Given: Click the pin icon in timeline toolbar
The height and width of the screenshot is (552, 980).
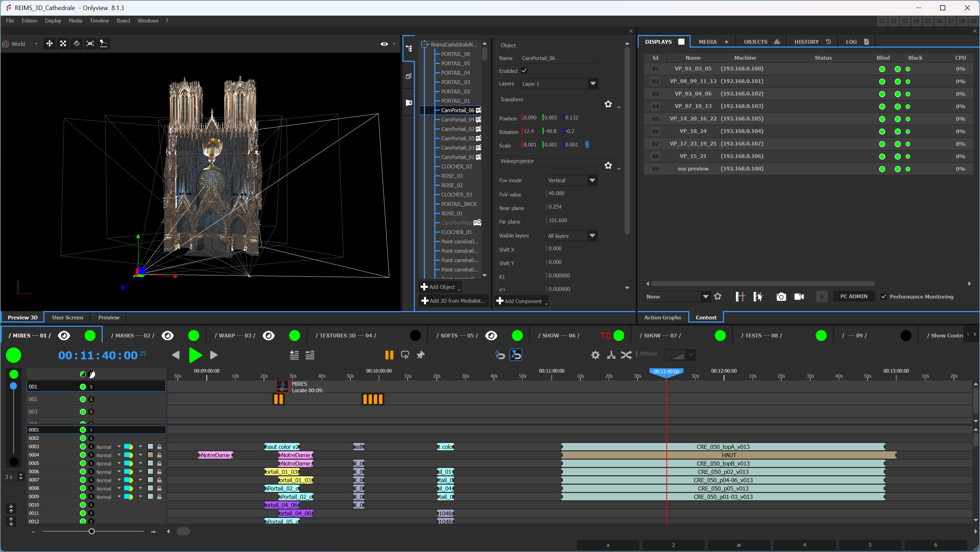Looking at the screenshot, I should tap(420, 355).
